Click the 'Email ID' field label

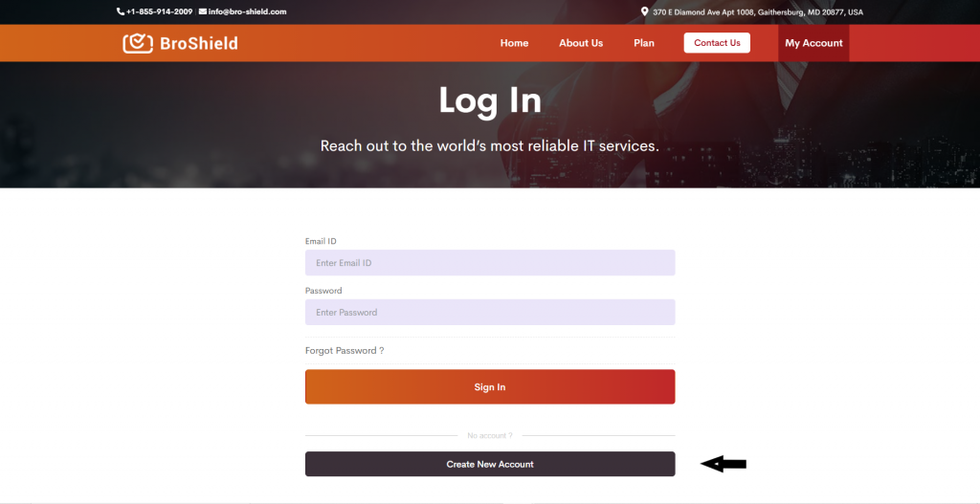(321, 241)
